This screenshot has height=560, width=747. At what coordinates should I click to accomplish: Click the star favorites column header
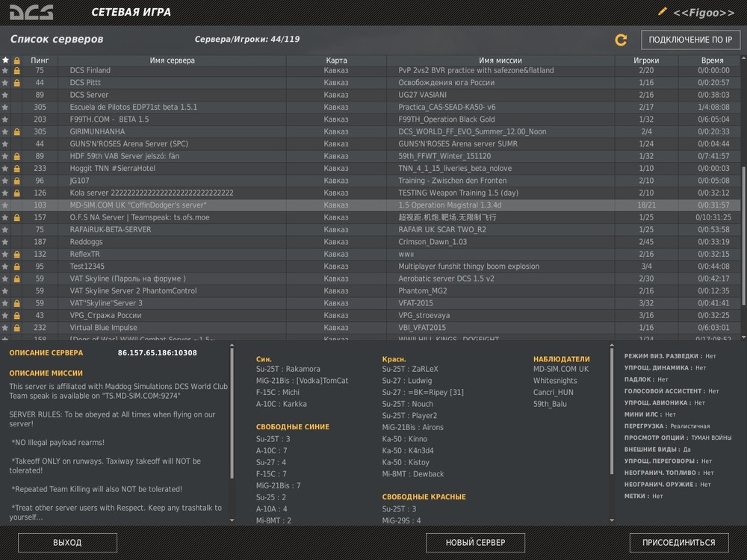[5, 60]
